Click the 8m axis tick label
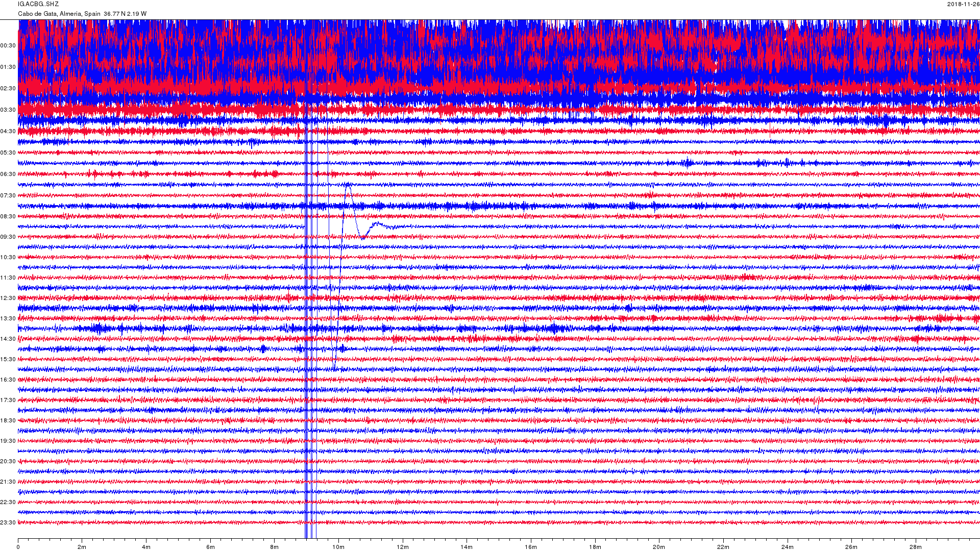Image resolution: width=980 pixels, height=551 pixels. click(x=275, y=547)
